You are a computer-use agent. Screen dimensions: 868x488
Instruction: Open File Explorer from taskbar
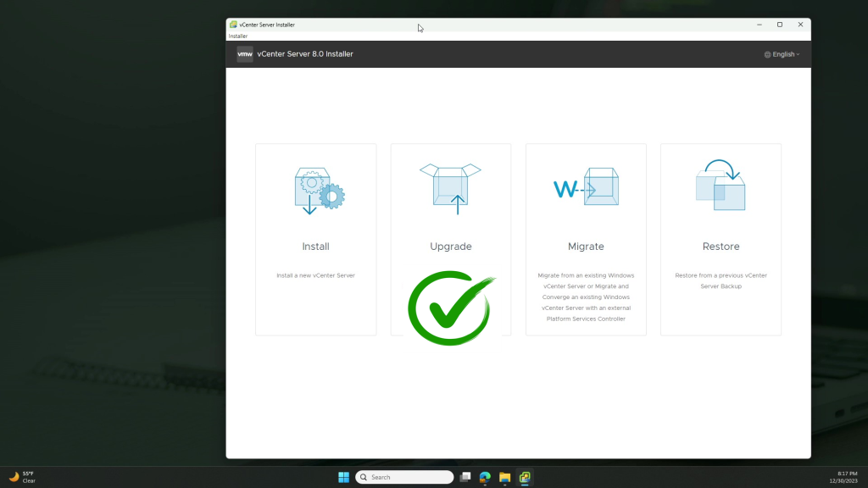(505, 477)
